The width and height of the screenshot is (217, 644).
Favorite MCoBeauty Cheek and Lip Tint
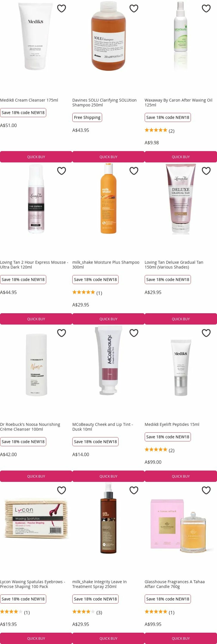[134, 333]
